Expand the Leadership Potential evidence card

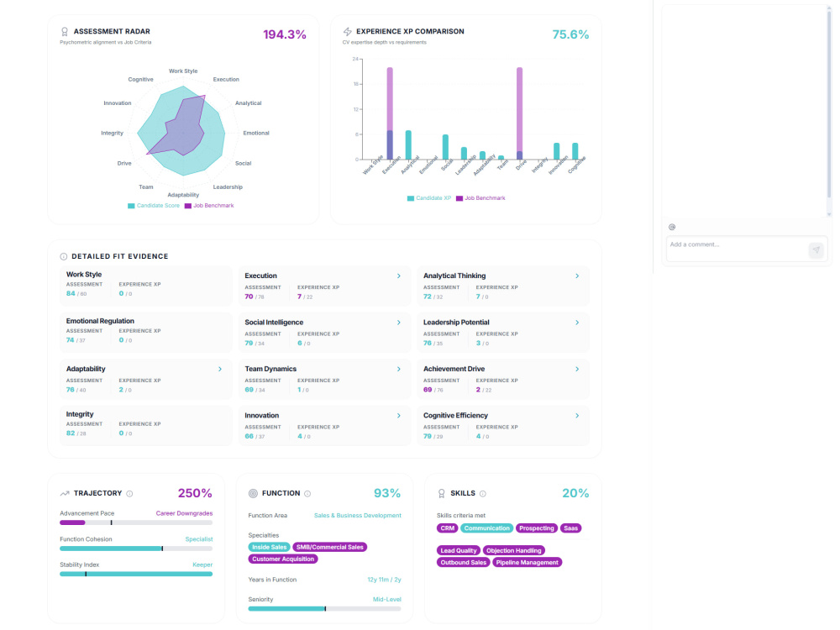click(577, 323)
